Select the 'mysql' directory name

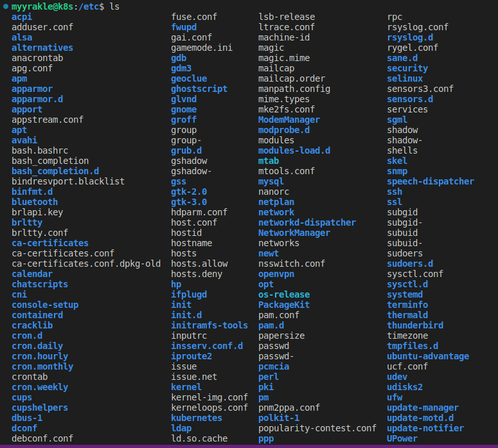pyautogui.click(x=271, y=181)
